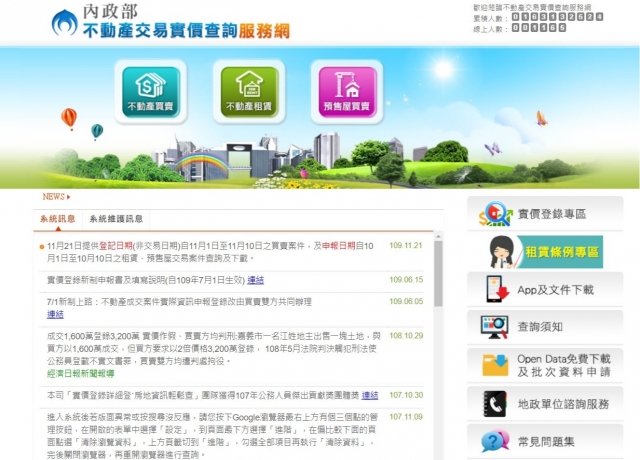Image resolution: width=640 pixels, height=460 pixels.
Task: Click the date 108.10.29
Action: [406, 336]
